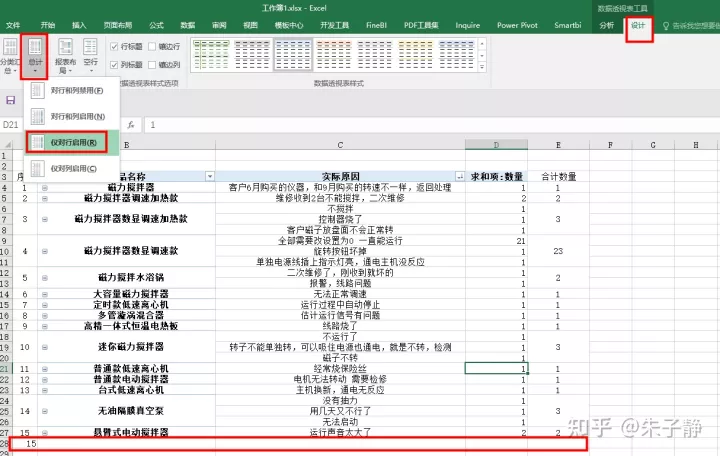The image size is (720, 456).
Task: Click icon beside 对行和列禁用(F)
Action: coord(38,90)
